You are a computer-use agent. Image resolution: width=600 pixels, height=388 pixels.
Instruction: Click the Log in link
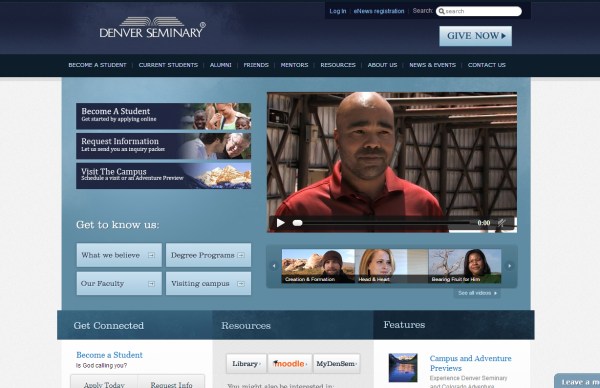[338, 11]
